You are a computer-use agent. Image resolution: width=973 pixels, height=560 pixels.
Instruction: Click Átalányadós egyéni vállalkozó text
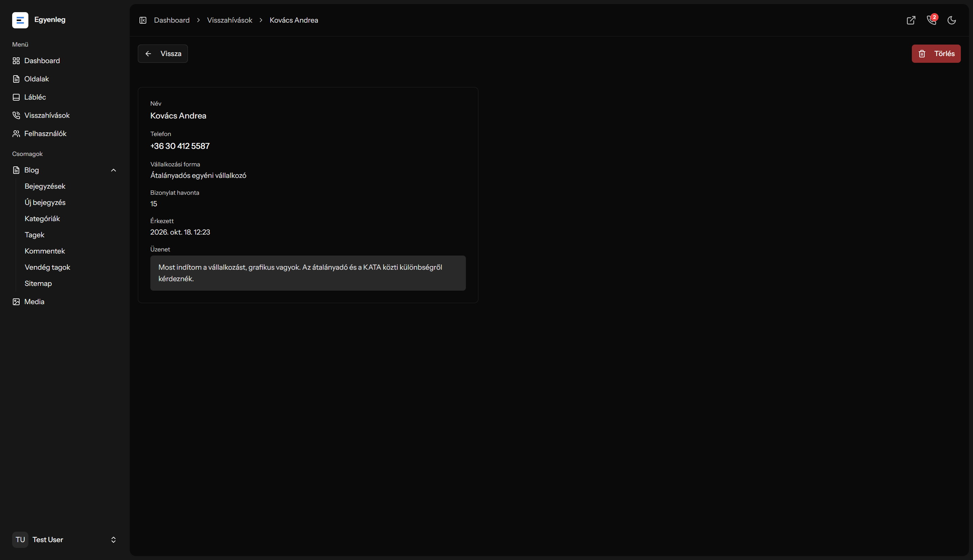[x=198, y=176]
